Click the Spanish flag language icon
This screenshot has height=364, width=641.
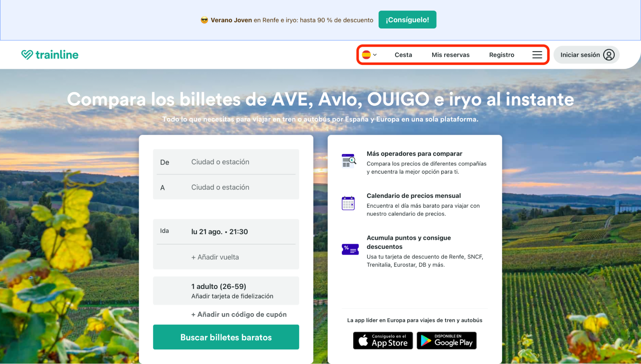pos(366,55)
